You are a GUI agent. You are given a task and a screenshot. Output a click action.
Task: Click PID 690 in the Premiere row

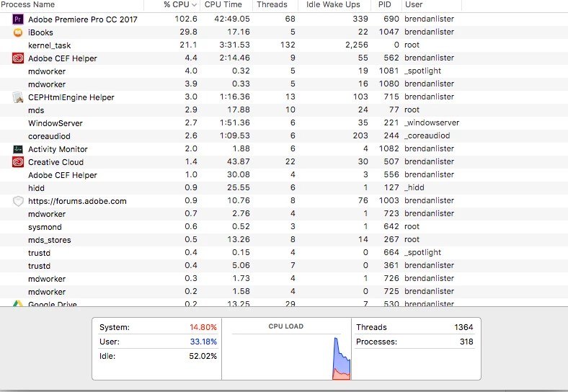[x=391, y=19]
